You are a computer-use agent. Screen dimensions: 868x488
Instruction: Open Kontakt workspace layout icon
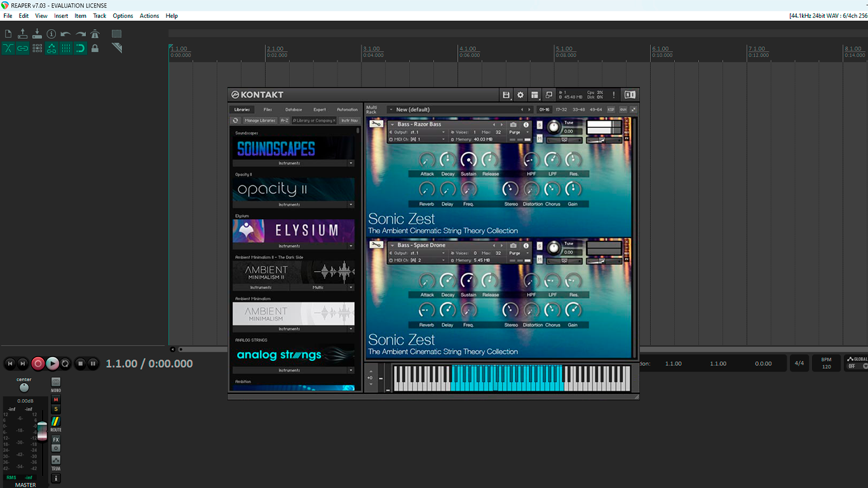click(x=535, y=95)
